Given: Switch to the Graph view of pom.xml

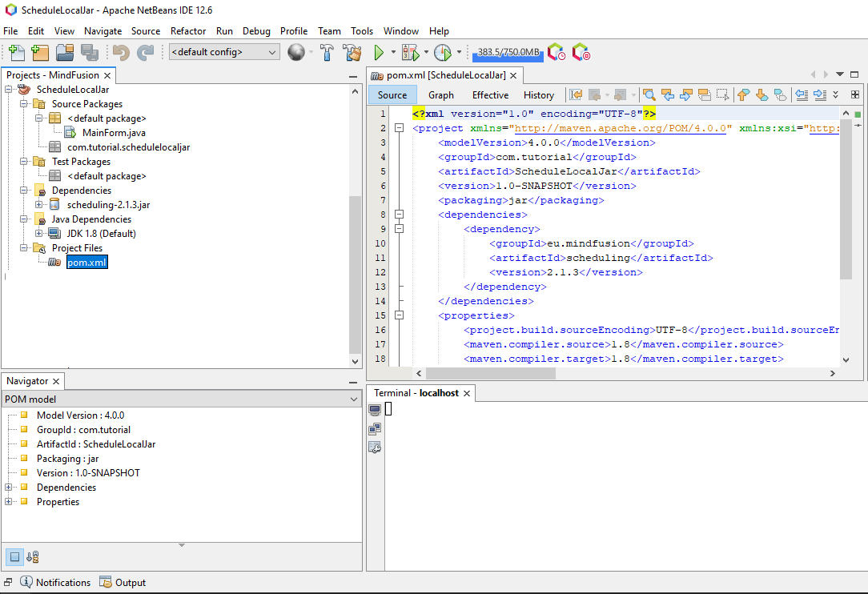Looking at the screenshot, I should (441, 94).
